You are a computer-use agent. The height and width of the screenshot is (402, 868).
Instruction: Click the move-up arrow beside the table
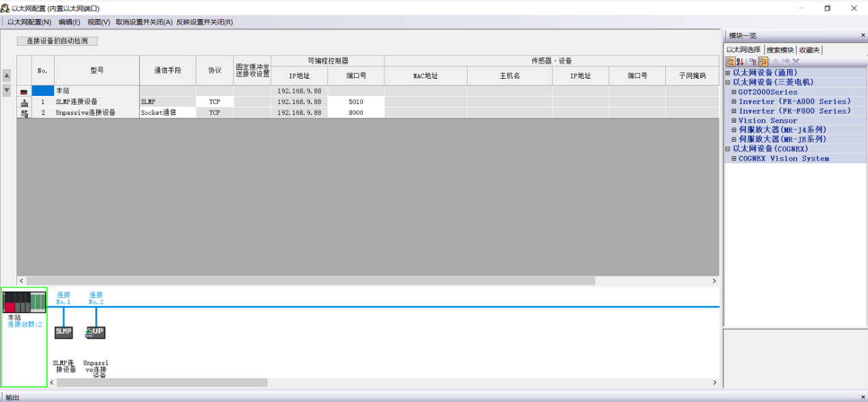click(7, 75)
